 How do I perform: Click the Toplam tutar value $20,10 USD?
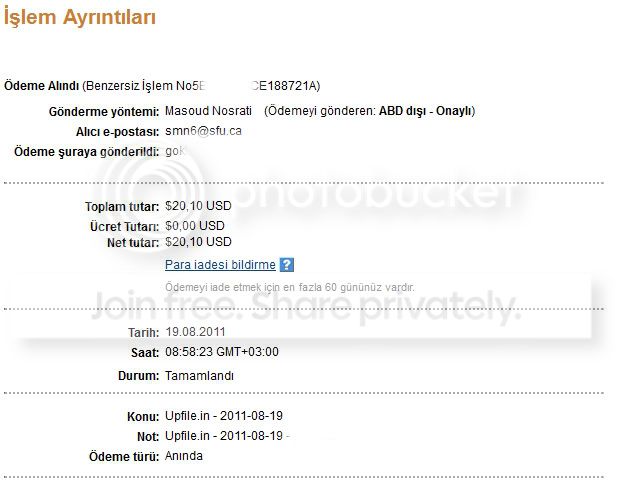click(198, 207)
